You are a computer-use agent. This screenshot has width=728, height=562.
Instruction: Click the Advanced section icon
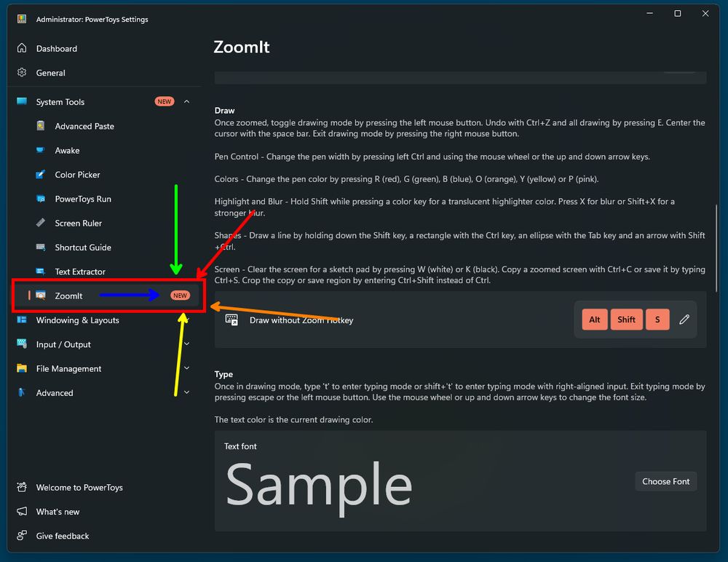tap(22, 392)
